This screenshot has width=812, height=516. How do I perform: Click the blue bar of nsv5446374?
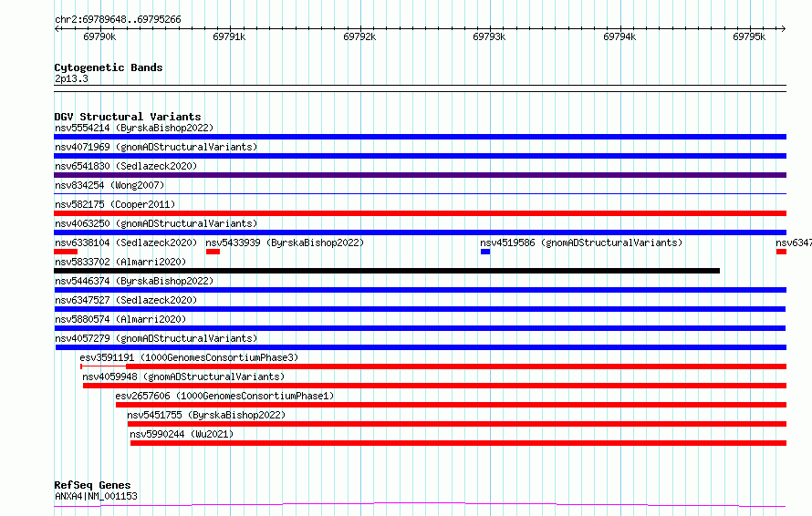click(420, 290)
